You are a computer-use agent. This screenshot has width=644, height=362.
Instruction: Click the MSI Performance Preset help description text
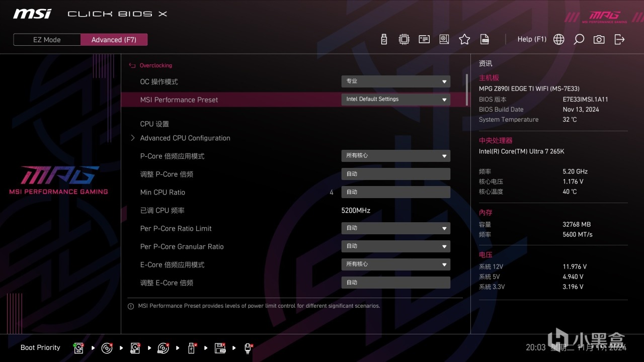[x=259, y=306]
